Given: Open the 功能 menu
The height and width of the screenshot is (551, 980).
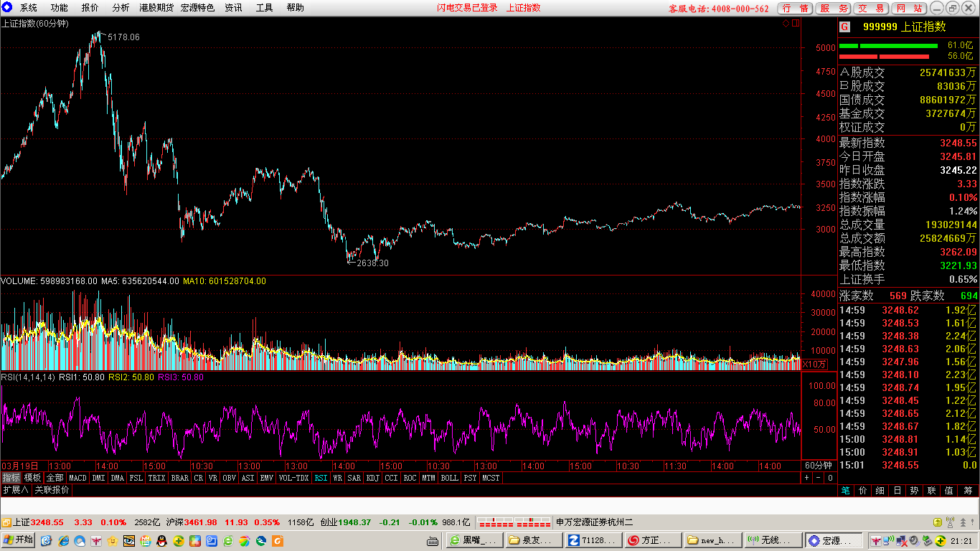Looking at the screenshot, I should click(60, 8).
